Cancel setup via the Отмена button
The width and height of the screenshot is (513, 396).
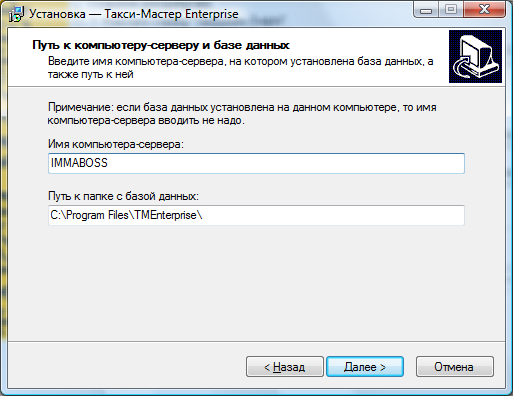455,367
